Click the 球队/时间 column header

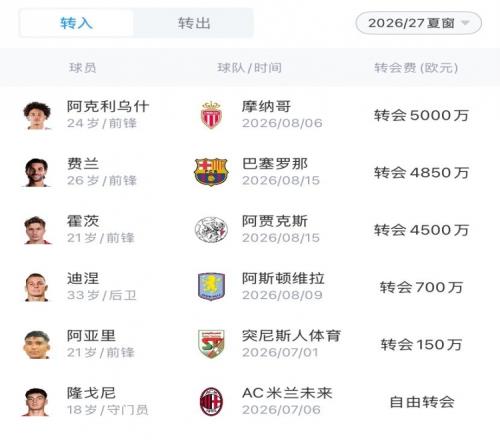tap(249, 68)
